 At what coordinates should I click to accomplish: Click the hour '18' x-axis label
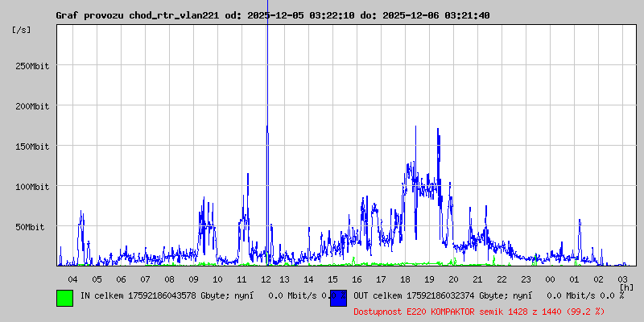tap(406, 279)
